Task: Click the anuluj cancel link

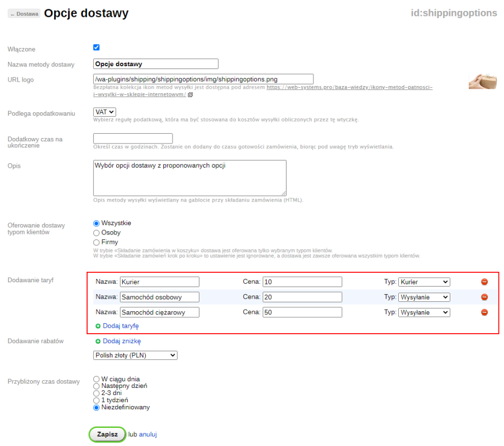Action: 148,434
